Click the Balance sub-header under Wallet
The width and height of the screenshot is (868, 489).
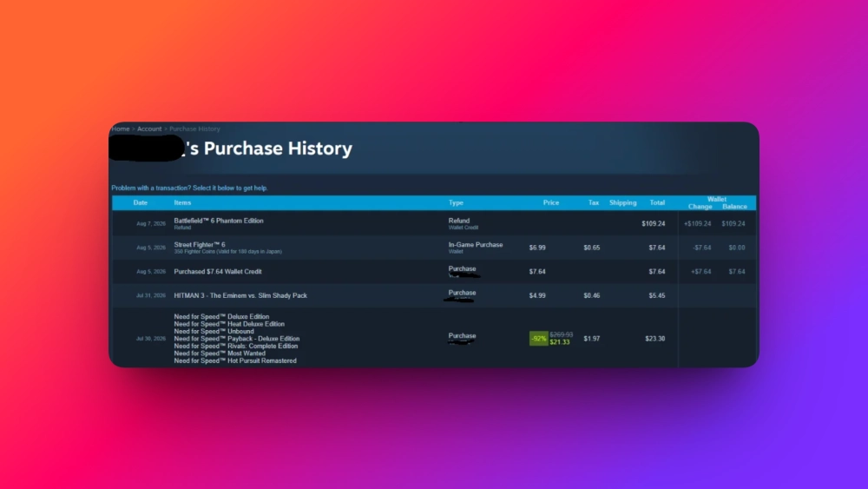tap(734, 207)
